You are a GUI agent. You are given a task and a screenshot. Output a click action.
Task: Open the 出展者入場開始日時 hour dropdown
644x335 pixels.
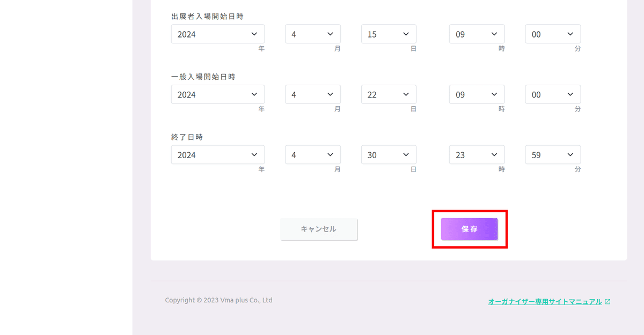[477, 34]
